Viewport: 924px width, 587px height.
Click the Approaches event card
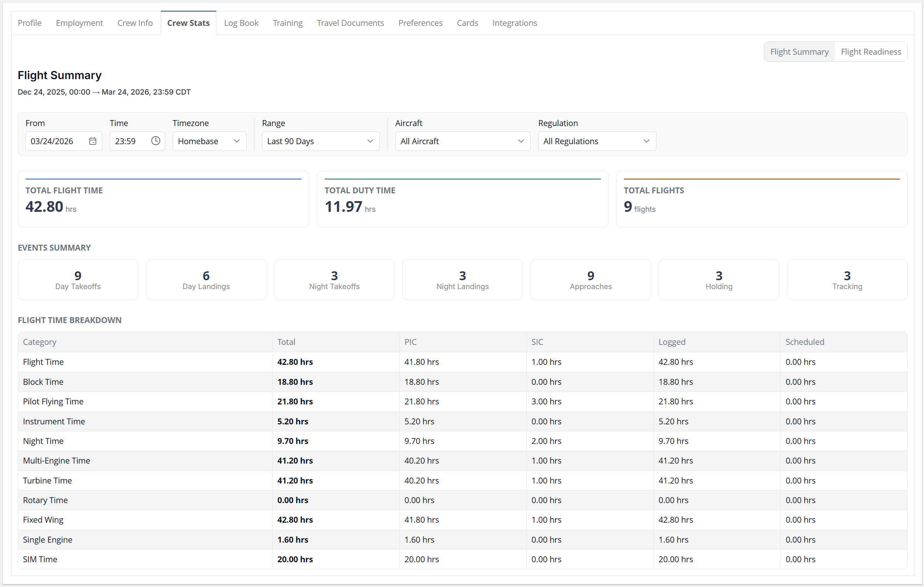coord(590,280)
